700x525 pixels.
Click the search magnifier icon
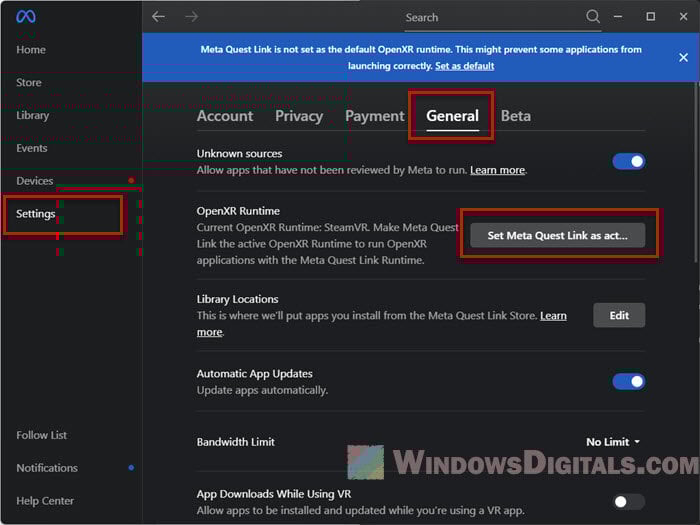592,17
